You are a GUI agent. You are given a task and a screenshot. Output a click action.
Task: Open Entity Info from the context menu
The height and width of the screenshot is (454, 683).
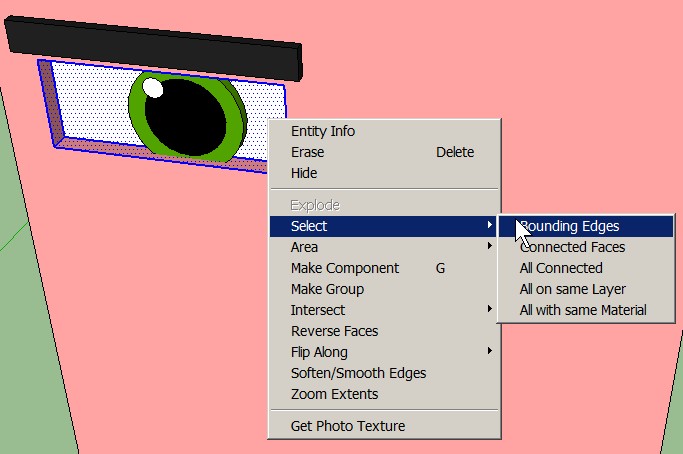pos(322,131)
